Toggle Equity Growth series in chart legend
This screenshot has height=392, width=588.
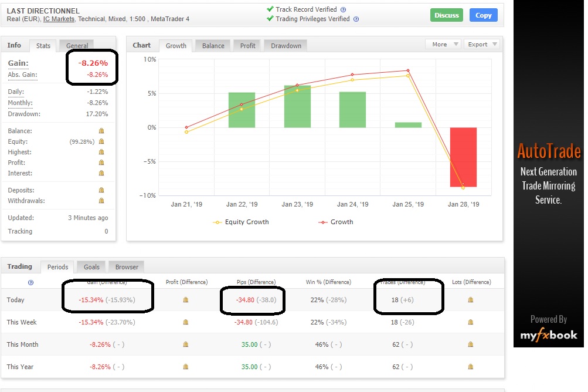241,222
